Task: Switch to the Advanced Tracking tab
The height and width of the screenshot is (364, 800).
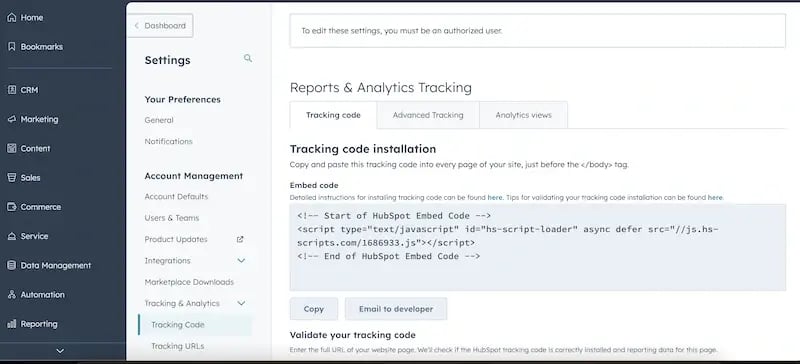Action: coord(428,115)
